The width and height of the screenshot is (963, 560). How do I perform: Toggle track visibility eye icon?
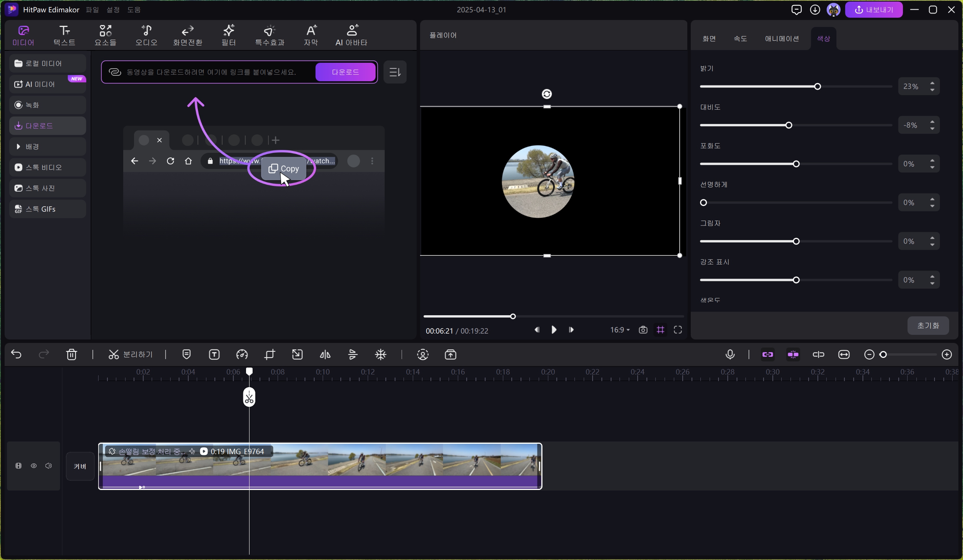tap(34, 466)
